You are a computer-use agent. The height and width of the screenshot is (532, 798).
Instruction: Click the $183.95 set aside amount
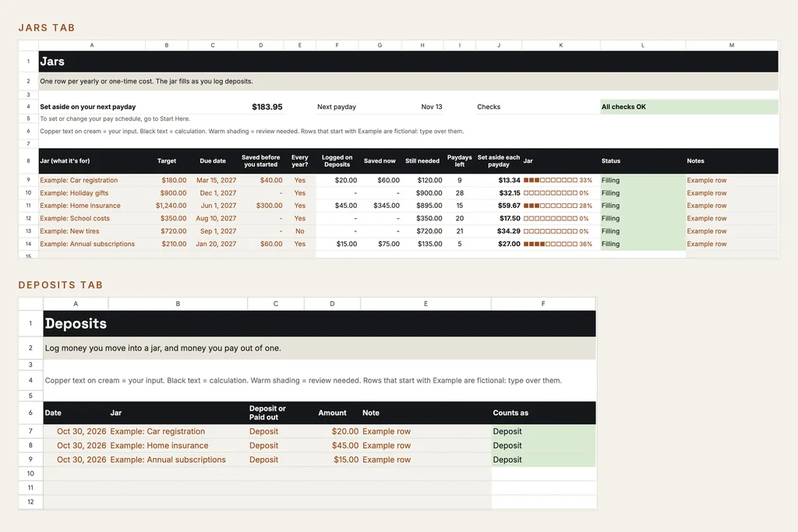pos(267,107)
